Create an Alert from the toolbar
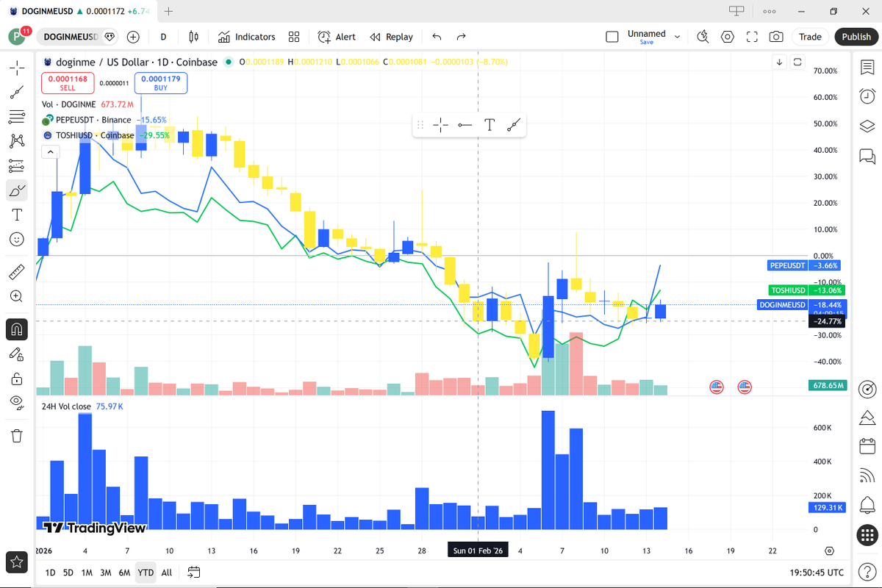The image size is (882, 588). tap(337, 37)
